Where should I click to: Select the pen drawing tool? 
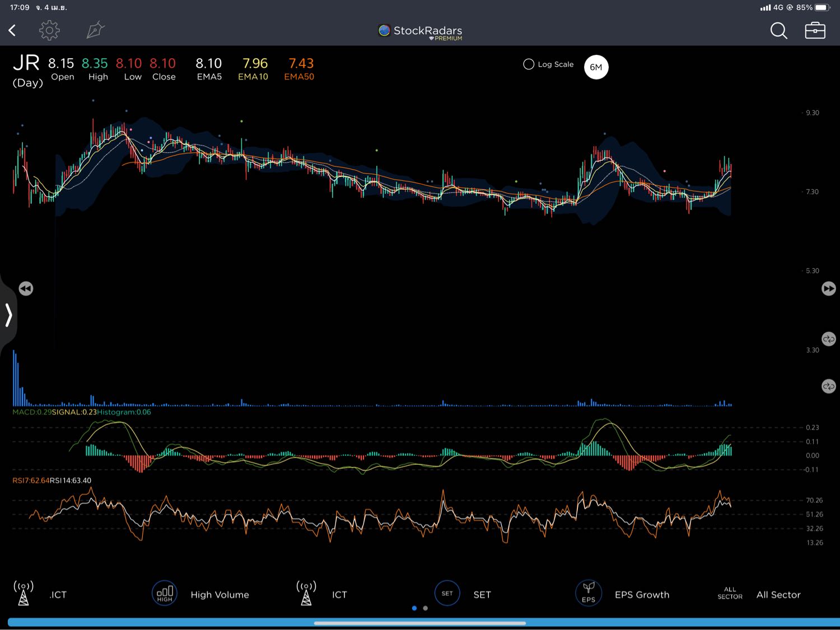(95, 30)
